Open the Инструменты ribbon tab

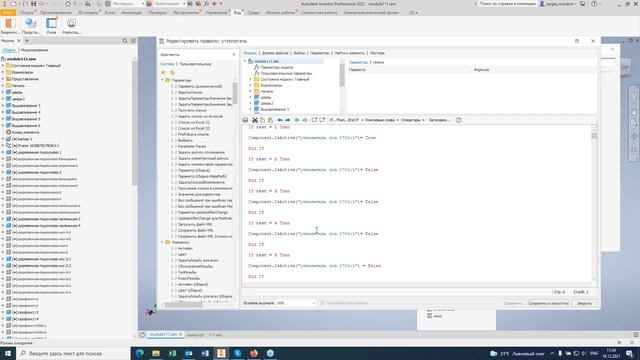click(x=186, y=13)
